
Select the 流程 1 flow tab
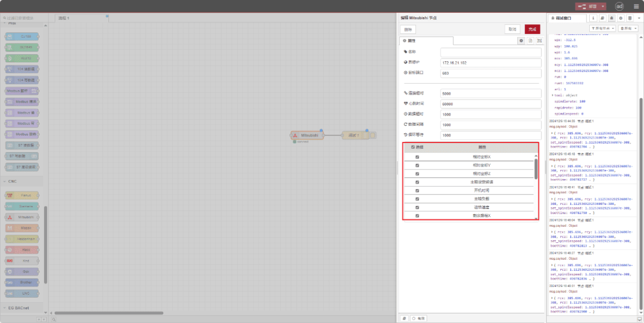[x=82, y=18]
